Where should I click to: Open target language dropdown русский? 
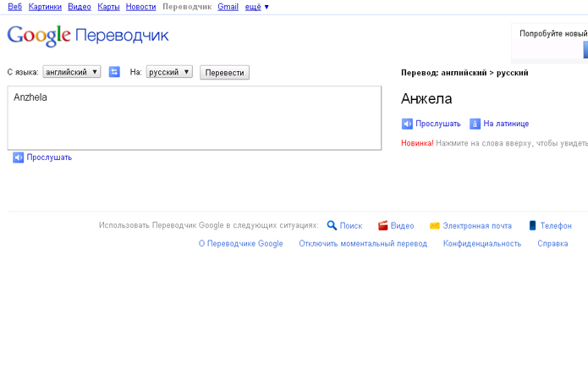pos(169,72)
